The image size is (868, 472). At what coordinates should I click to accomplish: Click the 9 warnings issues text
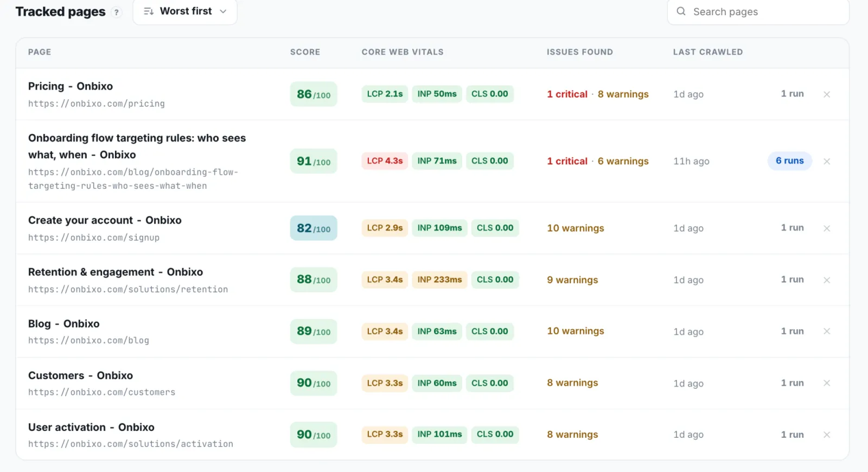pos(572,280)
